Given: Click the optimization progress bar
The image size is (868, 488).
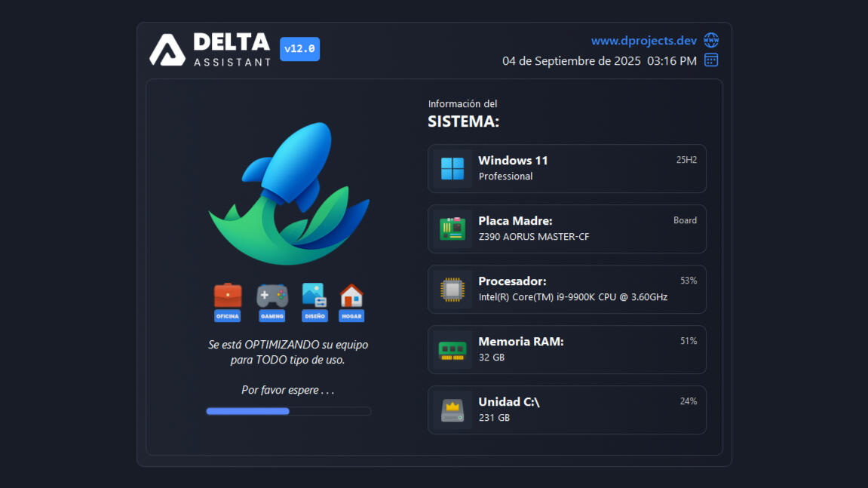Looking at the screenshot, I should [288, 411].
